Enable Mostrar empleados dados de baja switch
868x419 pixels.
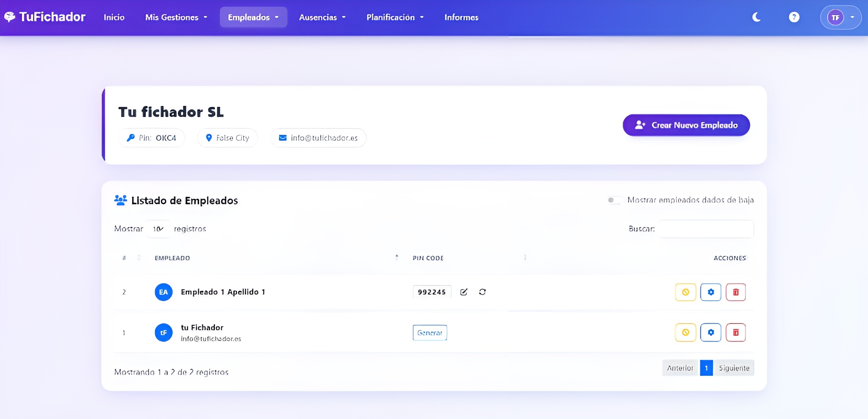(x=614, y=200)
